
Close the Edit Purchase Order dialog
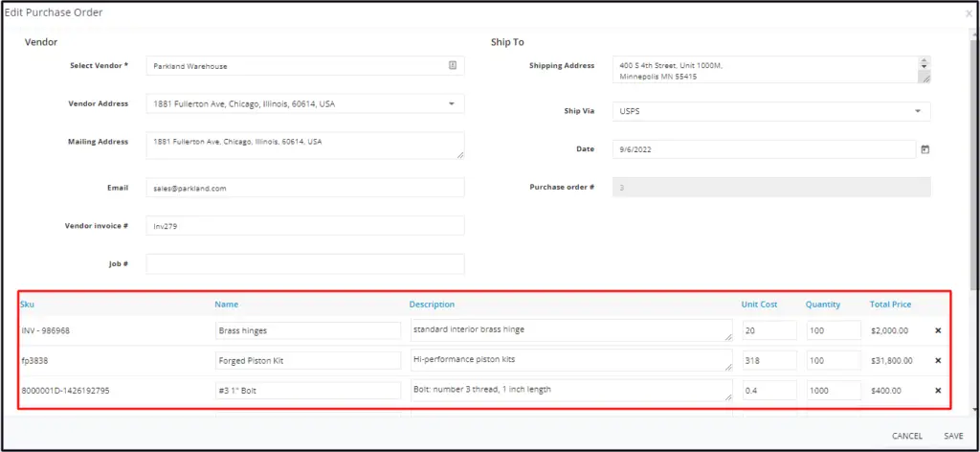click(x=969, y=13)
